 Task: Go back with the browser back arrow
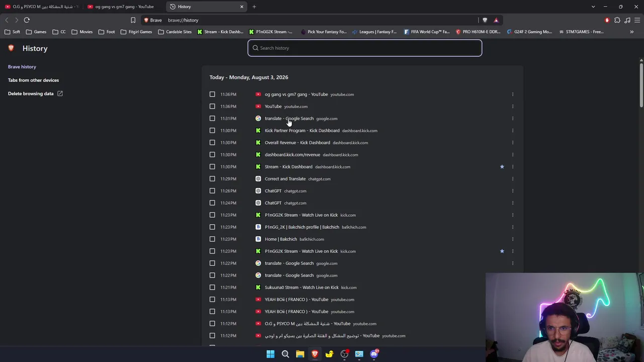tap(7, 20)
